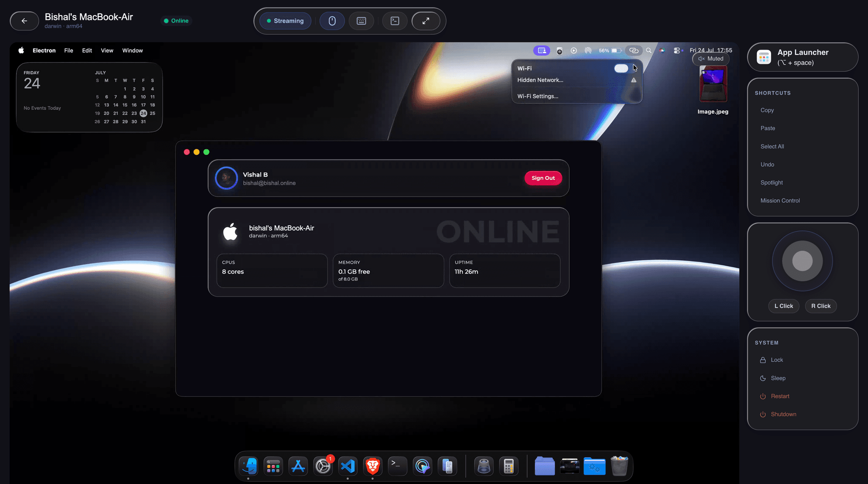Toggle the Streaming status button

(285, 21)
